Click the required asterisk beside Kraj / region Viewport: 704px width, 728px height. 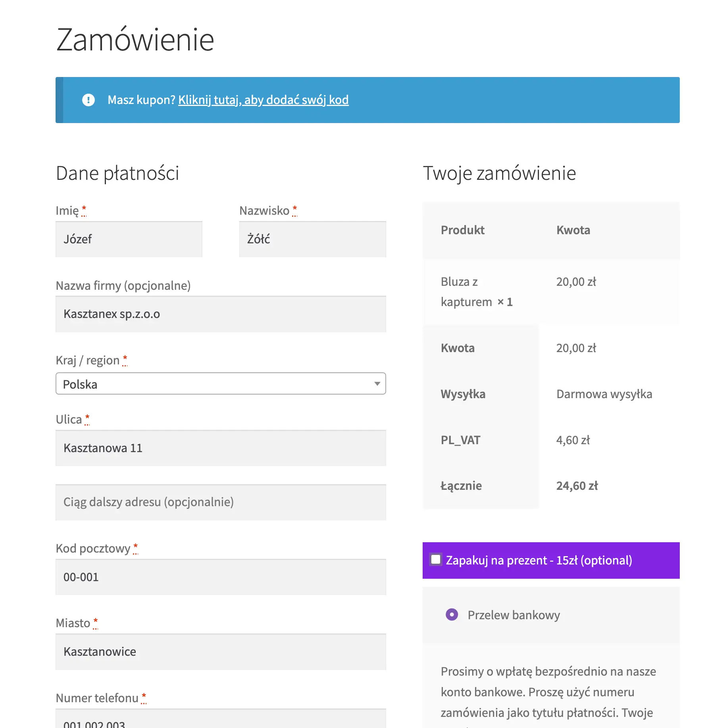[x=125, y=358]
